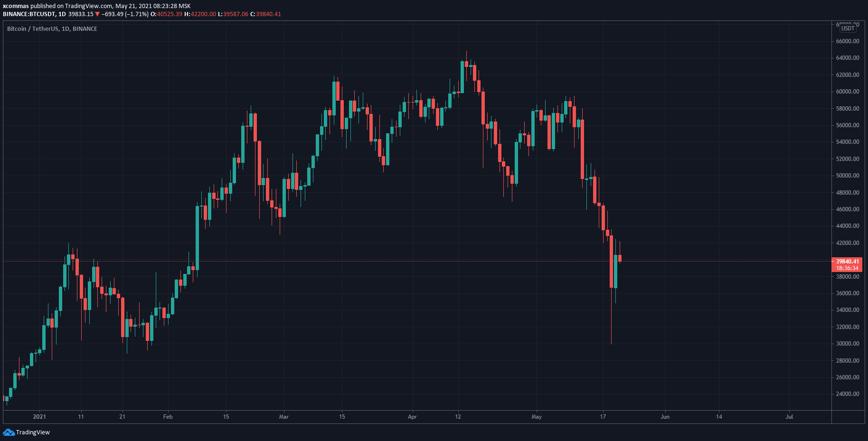Click the 64000.00 price axis label
Image resolution: width=868 pixels, height=441 pixels.
click(848, 58)
